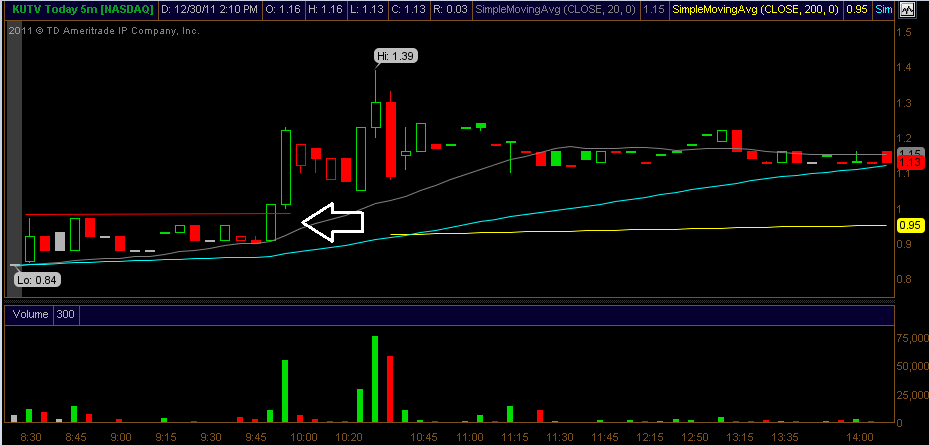Viewport: 929px width, 445px height.
Task: Click the open value O: 1.16
Action: tap(283, 9)
